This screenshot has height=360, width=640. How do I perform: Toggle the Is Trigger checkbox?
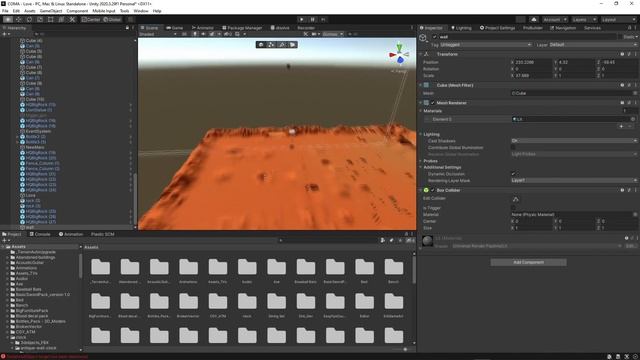point(513,208)
